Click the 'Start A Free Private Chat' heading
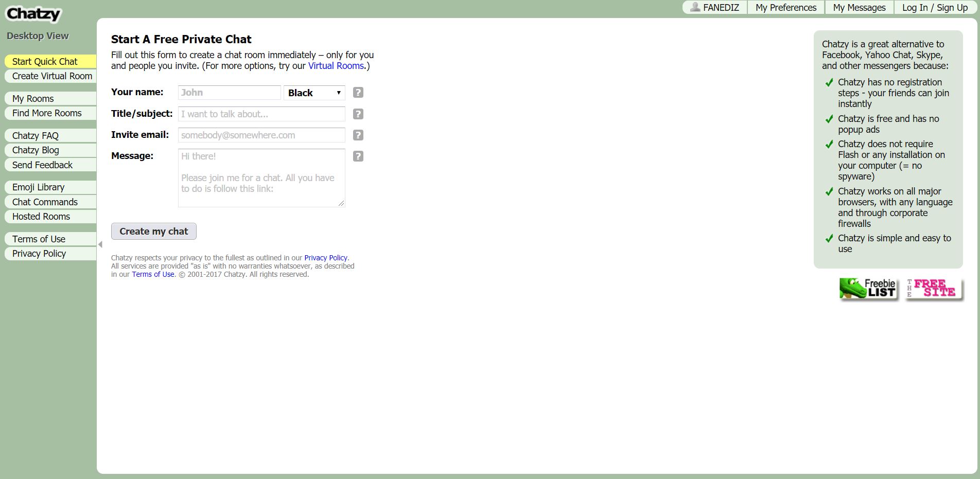 tap(181, 40)
